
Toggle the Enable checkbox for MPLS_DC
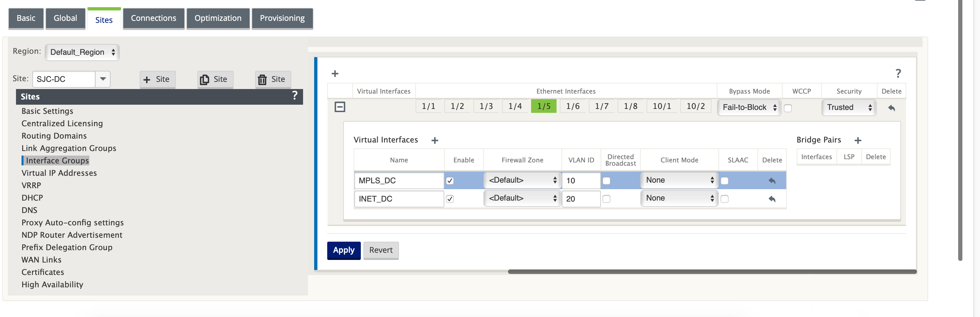pyautogui.click(x=450, y=181)
